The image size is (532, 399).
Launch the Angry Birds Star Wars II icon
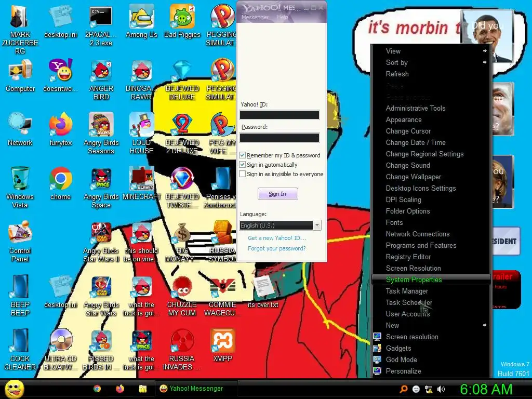[x=101, y=241]
